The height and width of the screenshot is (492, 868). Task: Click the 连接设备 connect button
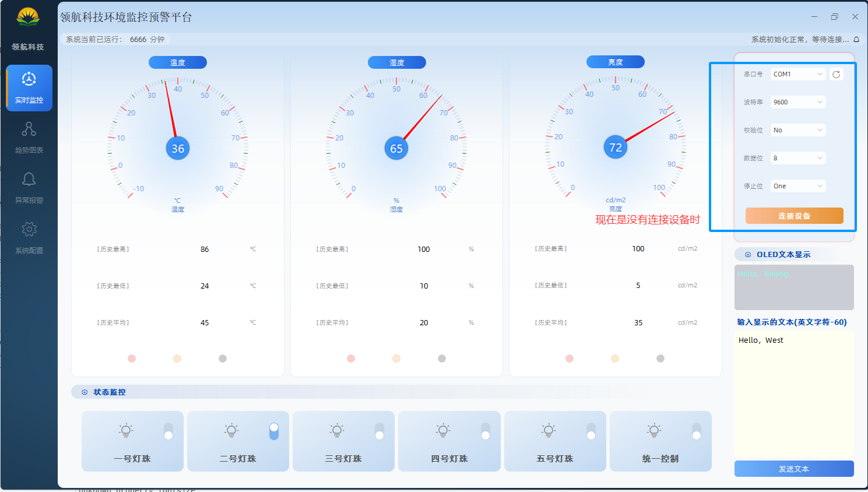(795, 216)
